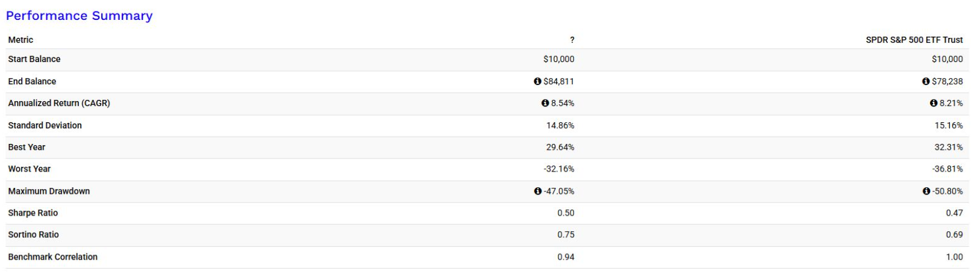Select the Start Balance row label

34,59
